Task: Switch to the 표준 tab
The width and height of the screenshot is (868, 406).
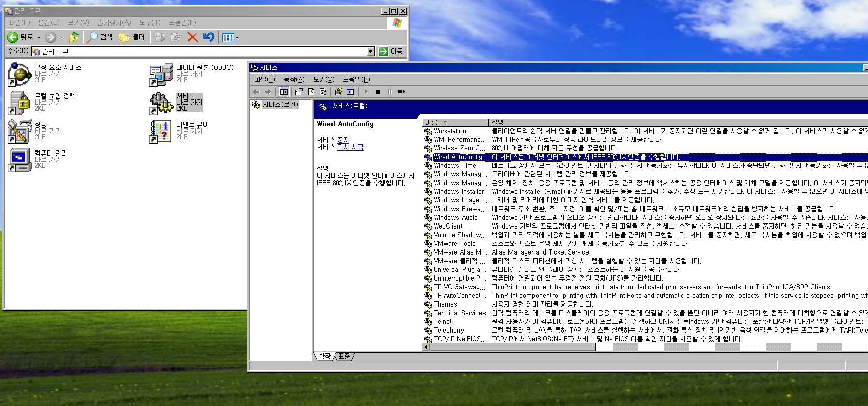Action: [x=344, y=356]
